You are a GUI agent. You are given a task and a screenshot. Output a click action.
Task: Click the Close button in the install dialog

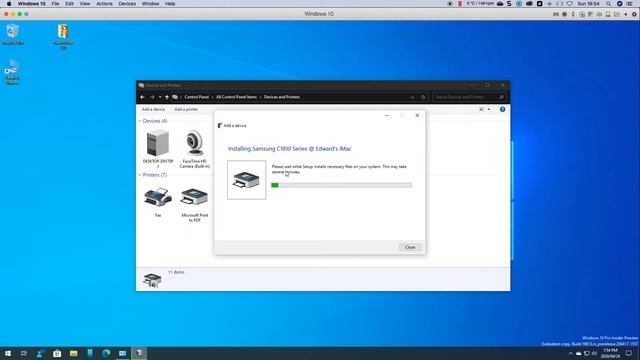410,247
